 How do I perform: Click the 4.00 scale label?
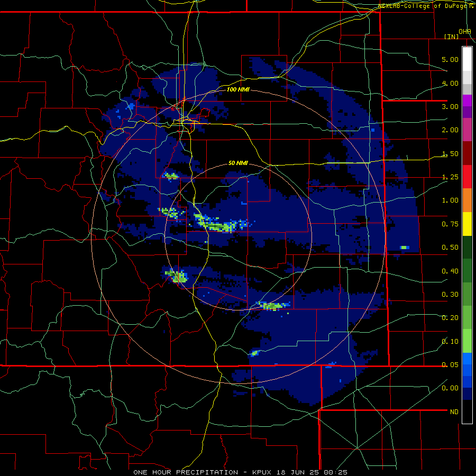click(450, 83)
